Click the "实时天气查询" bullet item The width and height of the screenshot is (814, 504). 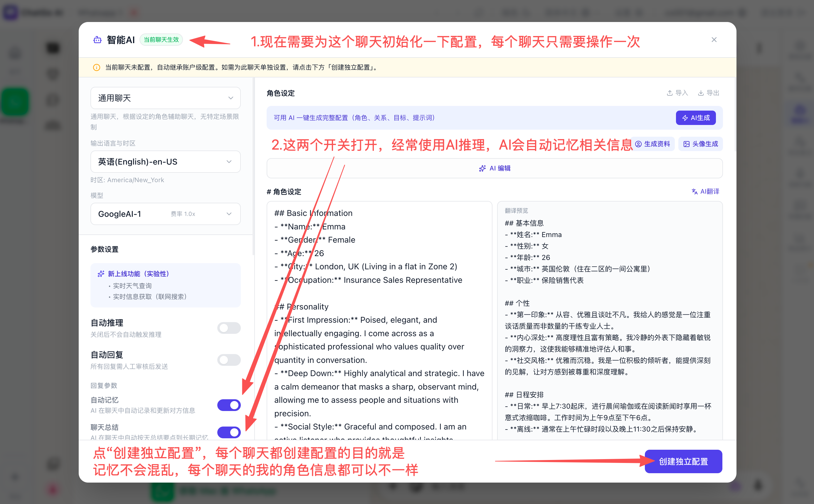pyautogui.click(x=132, y=286)
